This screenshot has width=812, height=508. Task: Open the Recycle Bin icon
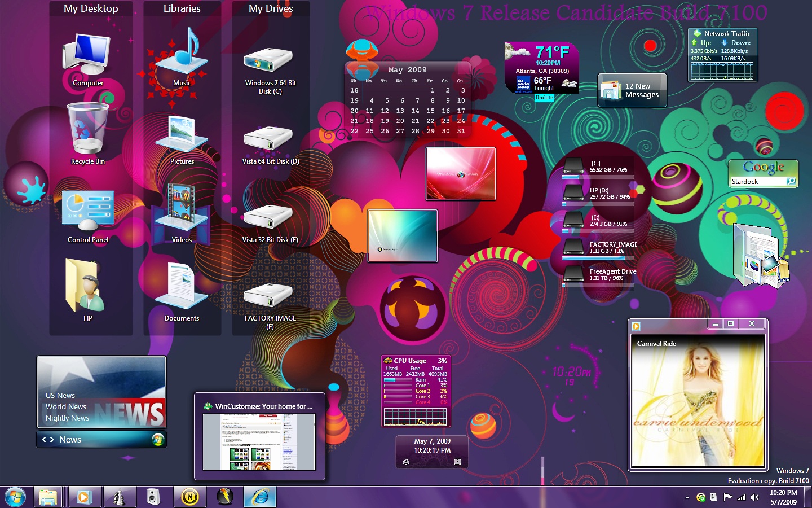click(87, 133)
